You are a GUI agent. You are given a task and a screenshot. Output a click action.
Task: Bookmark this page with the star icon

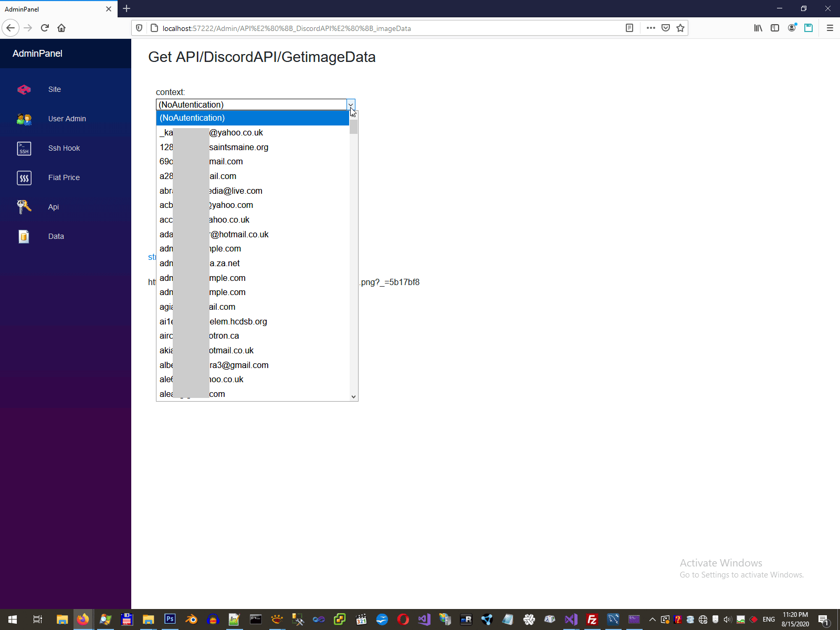[680, 28]
